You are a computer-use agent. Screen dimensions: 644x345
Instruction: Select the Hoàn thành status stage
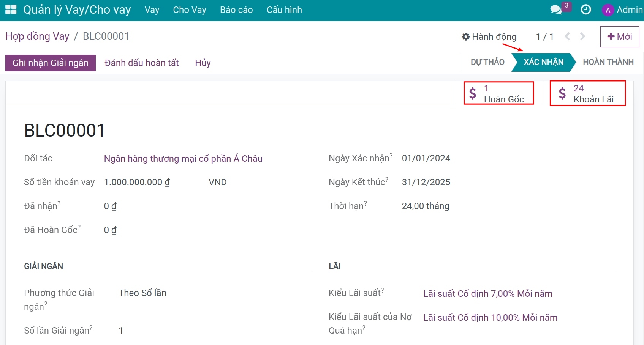pos(608,62)
